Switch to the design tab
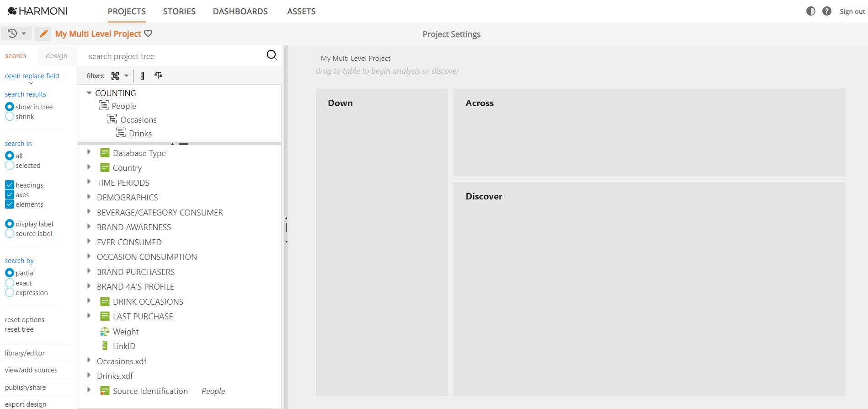This screenshot has height=409, width=868. pyautogui.click(x=57, y=56)
